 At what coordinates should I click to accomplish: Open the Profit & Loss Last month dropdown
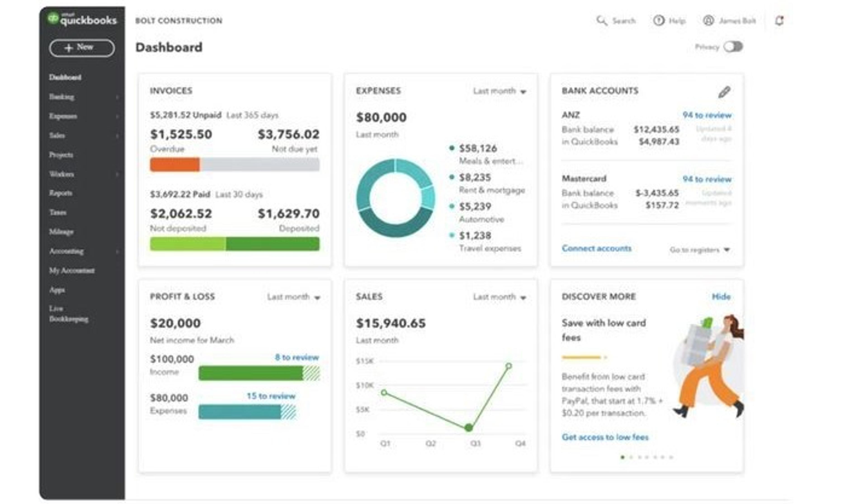[294, 297]
